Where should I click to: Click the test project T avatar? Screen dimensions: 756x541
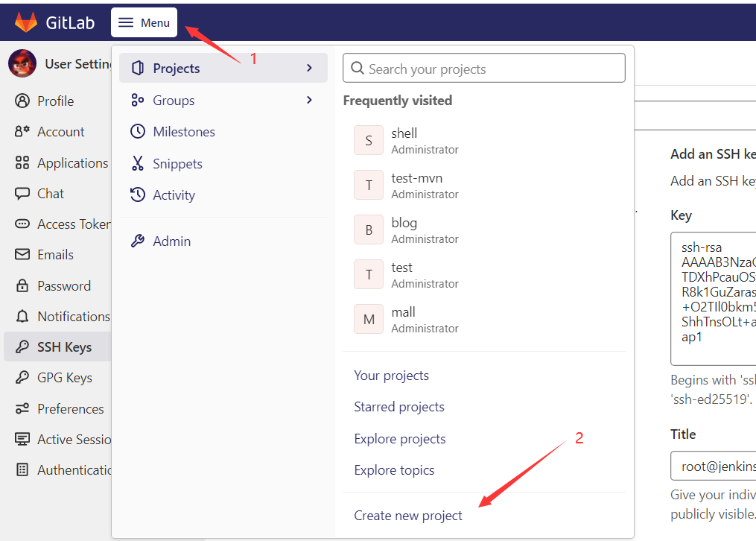coord(369,274)
